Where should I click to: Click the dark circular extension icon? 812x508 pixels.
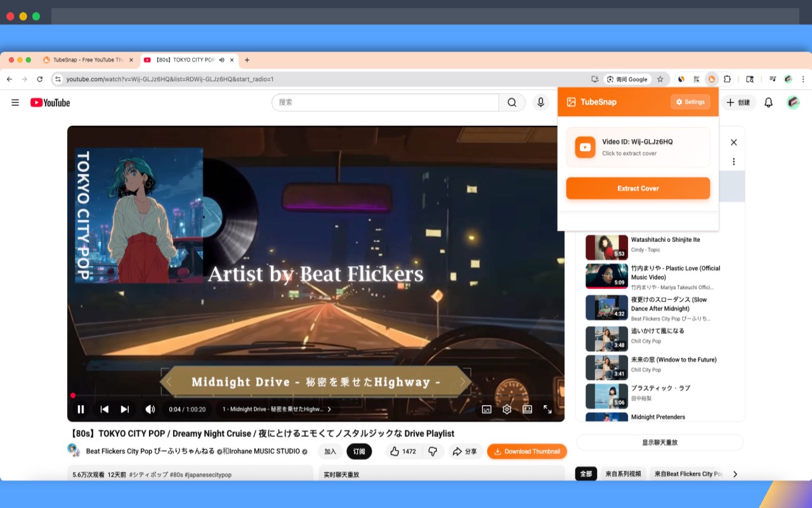pos(681,79)
